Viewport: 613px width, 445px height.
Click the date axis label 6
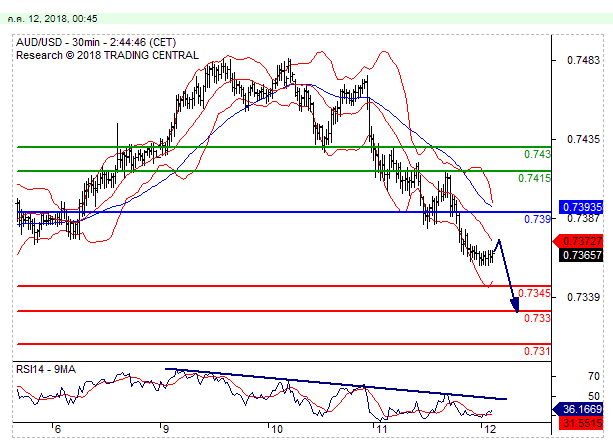pyautogui.click(x=57, y=429)
